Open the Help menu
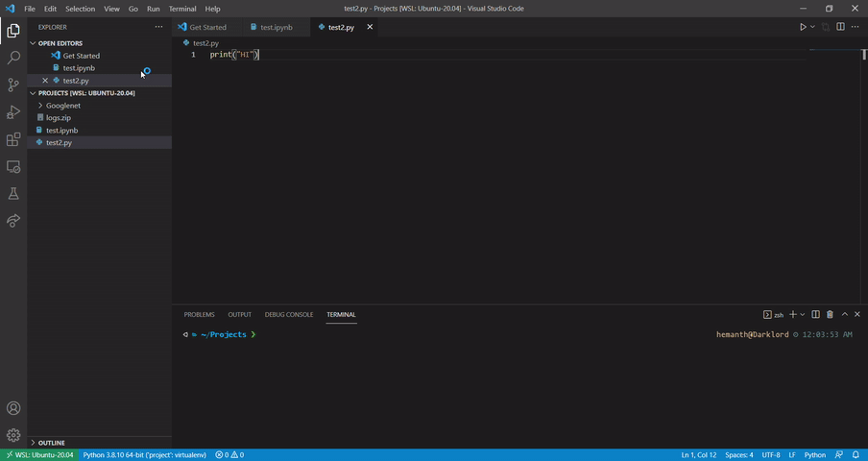 [x=212, y=9]
